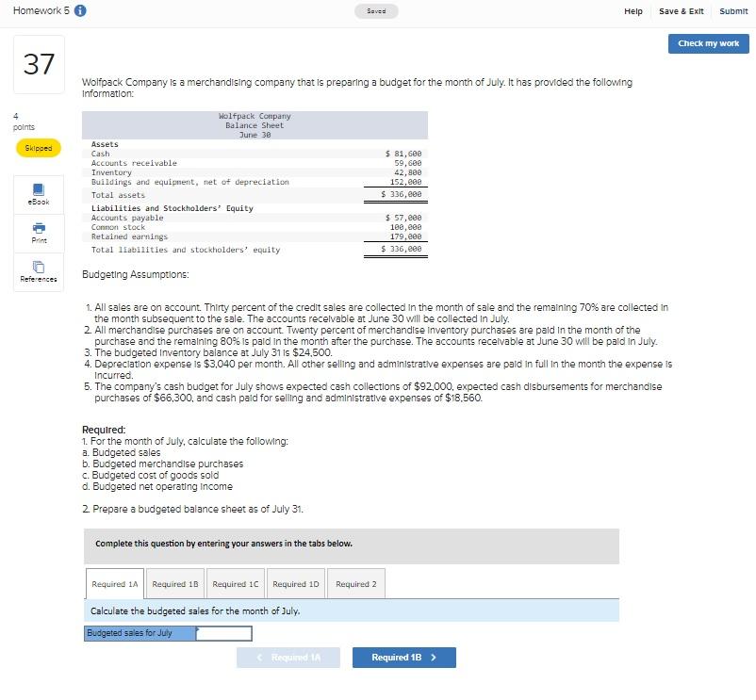
Task: Switch to the Required 1B tab
Action: [175, 584]
